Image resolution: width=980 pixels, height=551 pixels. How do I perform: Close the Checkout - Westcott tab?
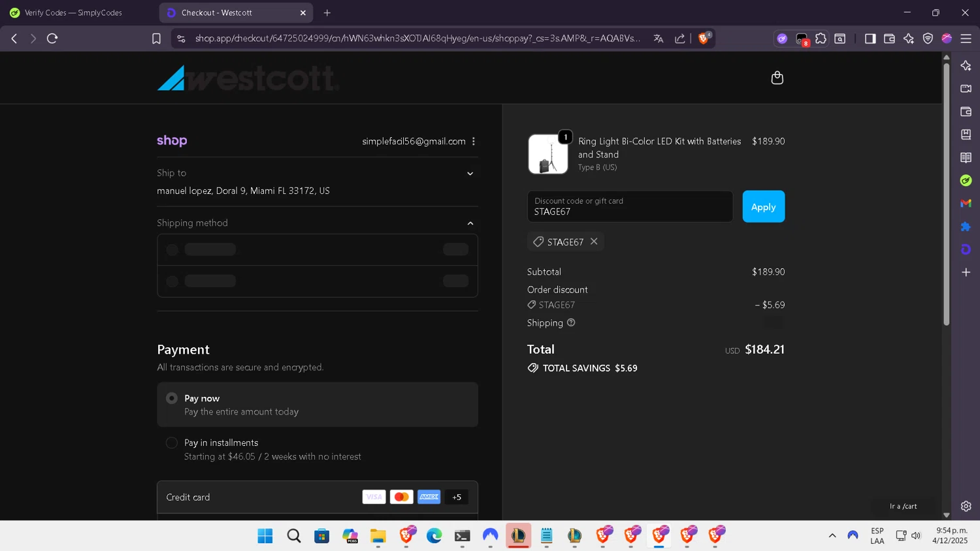(303, 12)
